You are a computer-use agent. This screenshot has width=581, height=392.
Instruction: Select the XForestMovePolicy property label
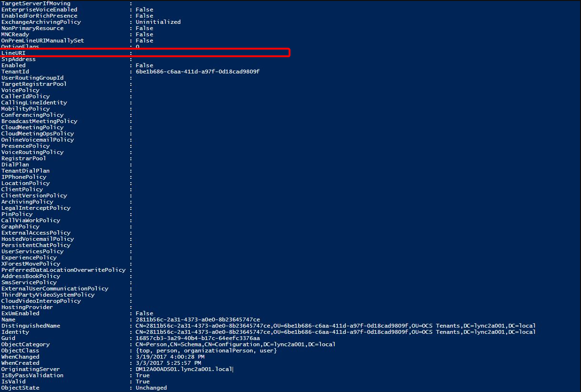tap(31, 264)
